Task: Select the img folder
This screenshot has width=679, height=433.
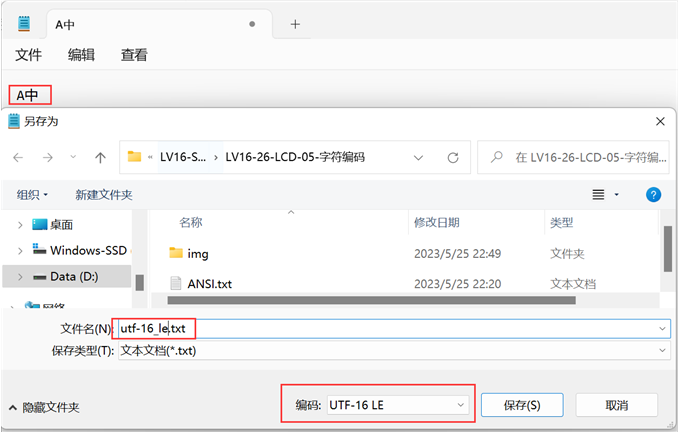Action: tap(198, 254)
